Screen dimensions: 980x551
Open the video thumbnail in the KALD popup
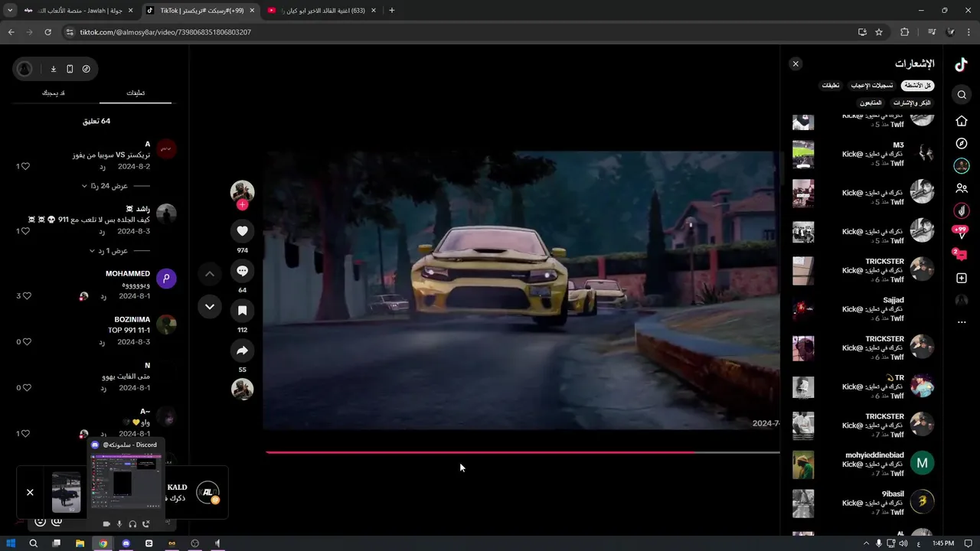pos(66,492)
